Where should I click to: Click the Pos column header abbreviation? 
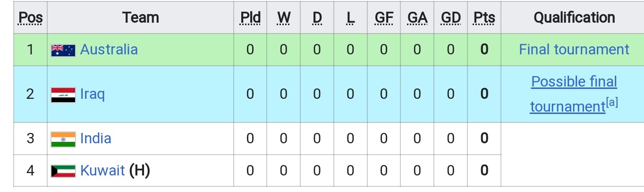pos(31,18)
